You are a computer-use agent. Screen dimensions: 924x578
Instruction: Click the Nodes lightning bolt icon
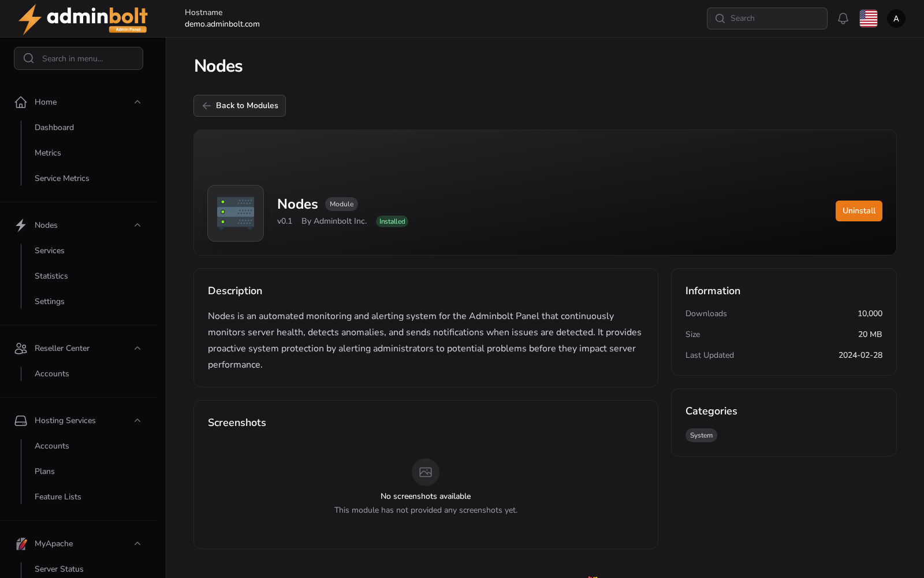tap(21, 225)
